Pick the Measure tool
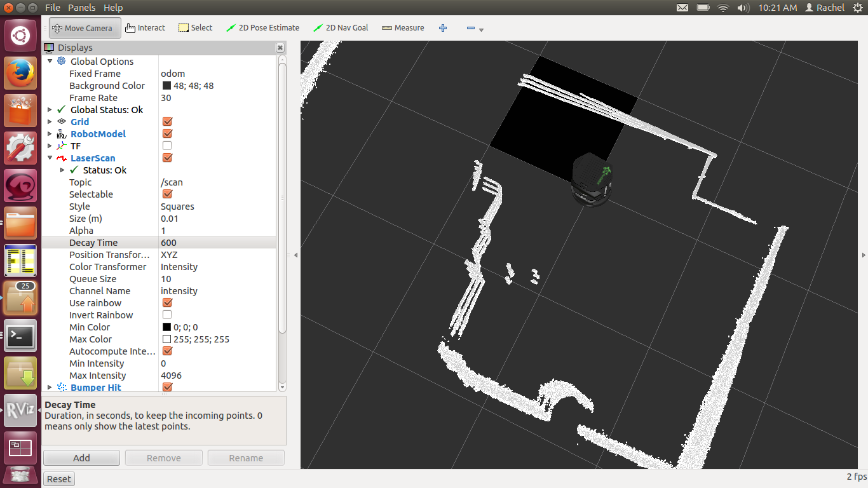 click(403, 28)
